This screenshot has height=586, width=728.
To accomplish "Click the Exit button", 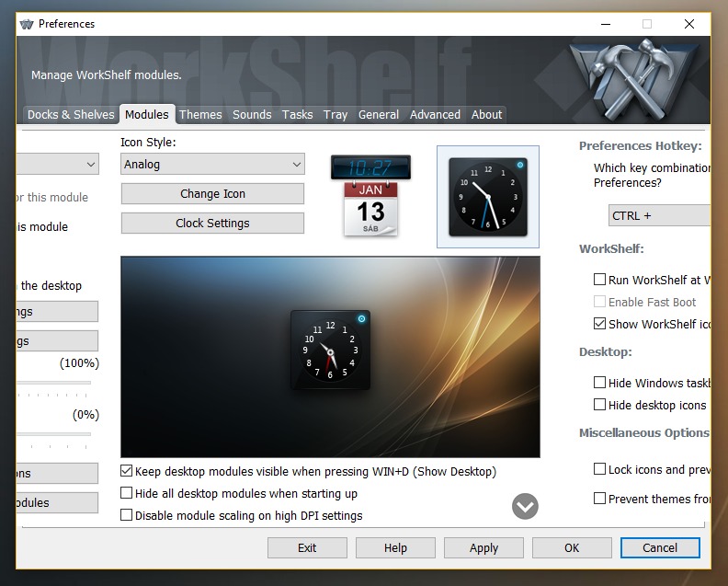I will [307, 548].
